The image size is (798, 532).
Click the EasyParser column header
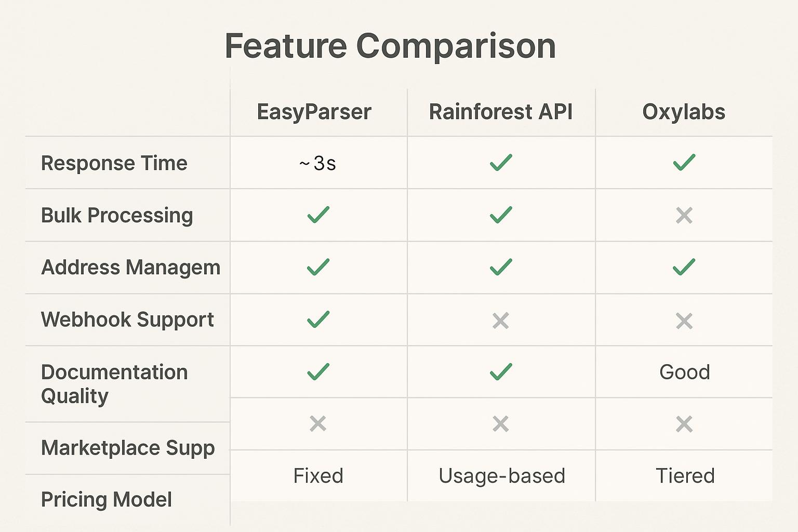pyautogui.click(x=314, y=112)
